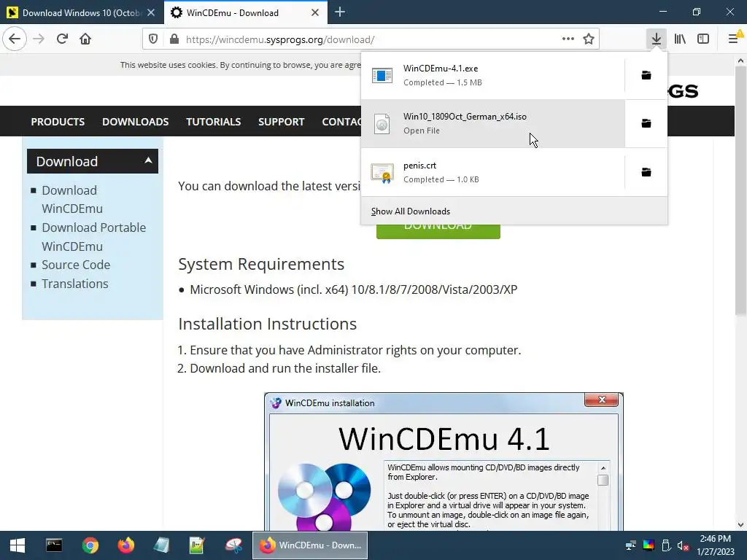Screen dimensions: 747x560
Task: Open the Win10_1809Oct_German_x64.iso file
Action: [492, 123]
